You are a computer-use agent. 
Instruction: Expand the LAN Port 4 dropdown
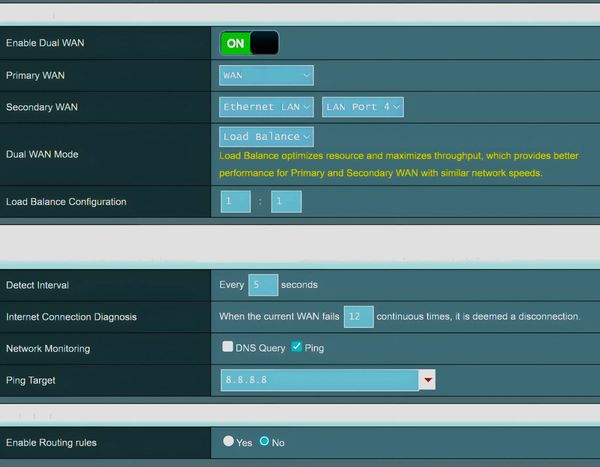[x=362, y=106]
